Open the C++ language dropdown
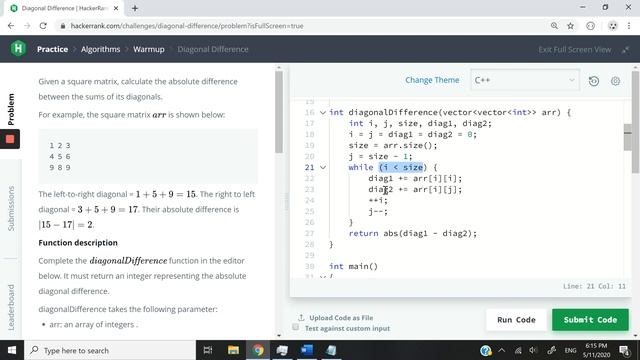The width and height of the screenshot is (640, 360). pyautogui.click(x=524, y=80)
